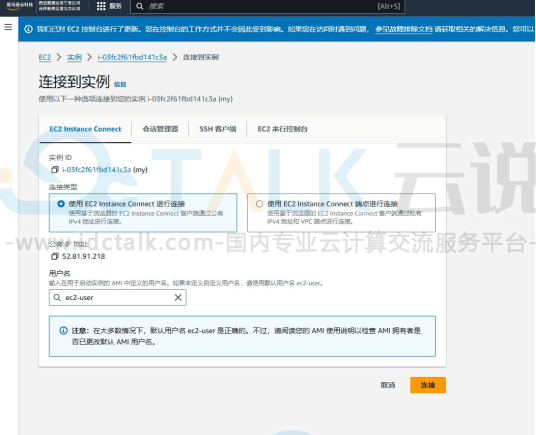Focus the top search box
The image size is (536, 435).
(x=267, y=6)
